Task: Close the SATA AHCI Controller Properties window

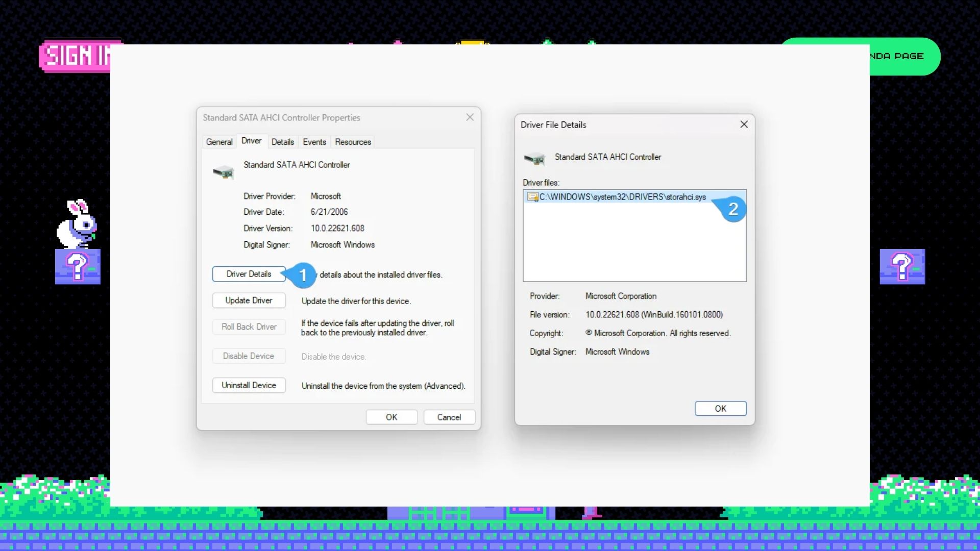Action: [x=470, y=117]
